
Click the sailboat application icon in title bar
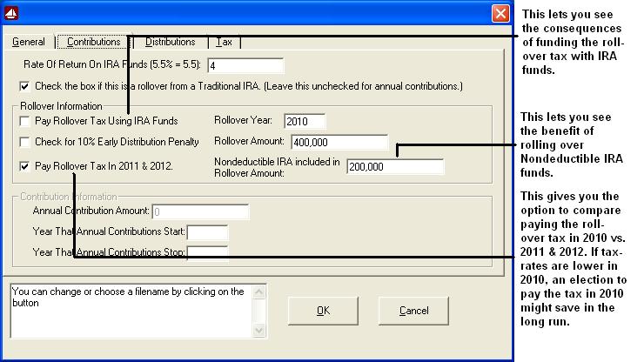(11, 13)
